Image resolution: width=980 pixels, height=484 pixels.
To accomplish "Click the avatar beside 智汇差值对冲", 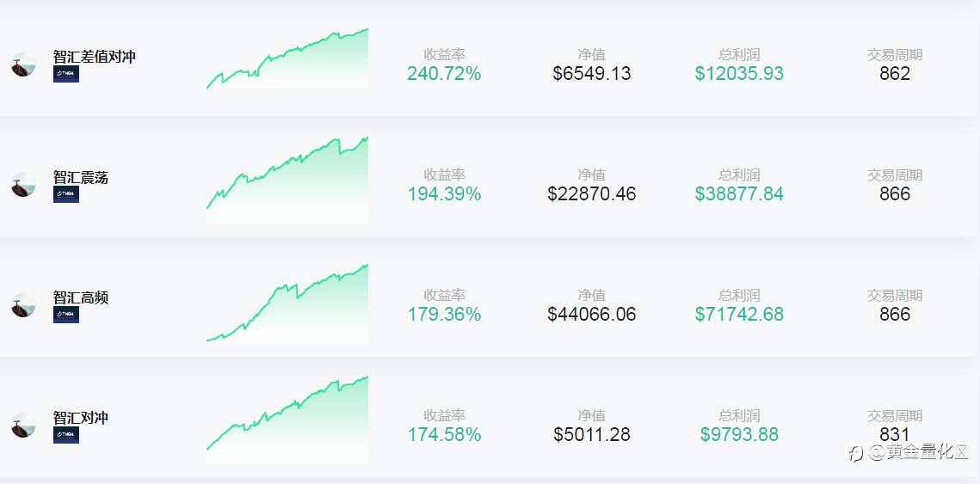I will coord(23,64).
